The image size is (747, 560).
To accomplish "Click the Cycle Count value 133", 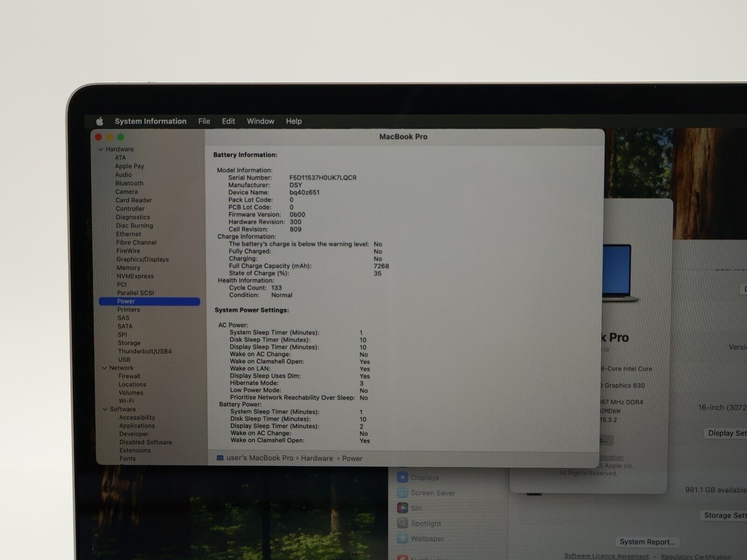I will point(276,288).
